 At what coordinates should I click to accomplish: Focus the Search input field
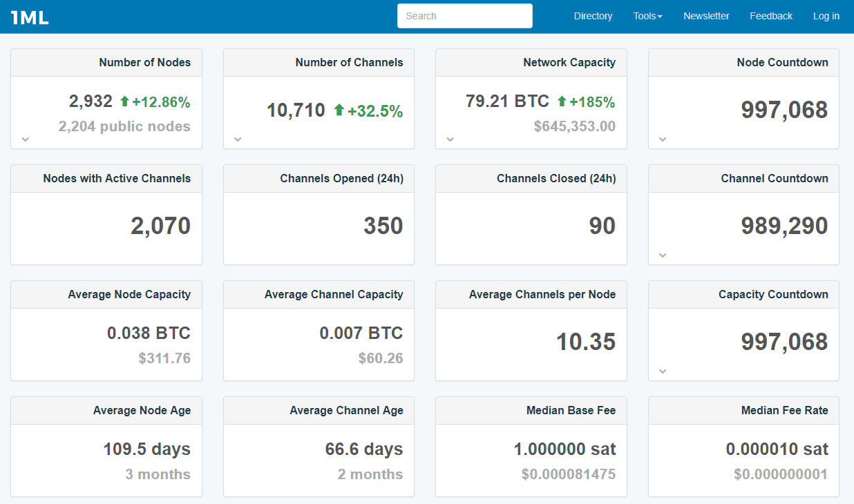(x=464, y=16)
